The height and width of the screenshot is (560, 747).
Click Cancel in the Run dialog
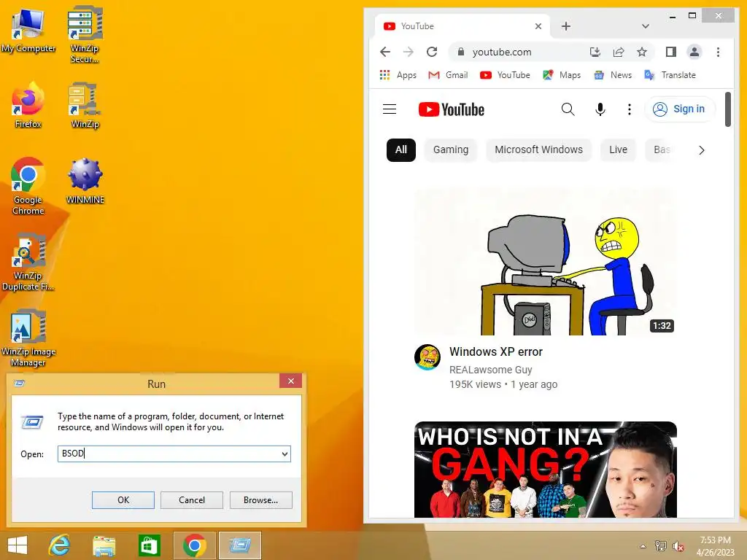tap(192, 500)
